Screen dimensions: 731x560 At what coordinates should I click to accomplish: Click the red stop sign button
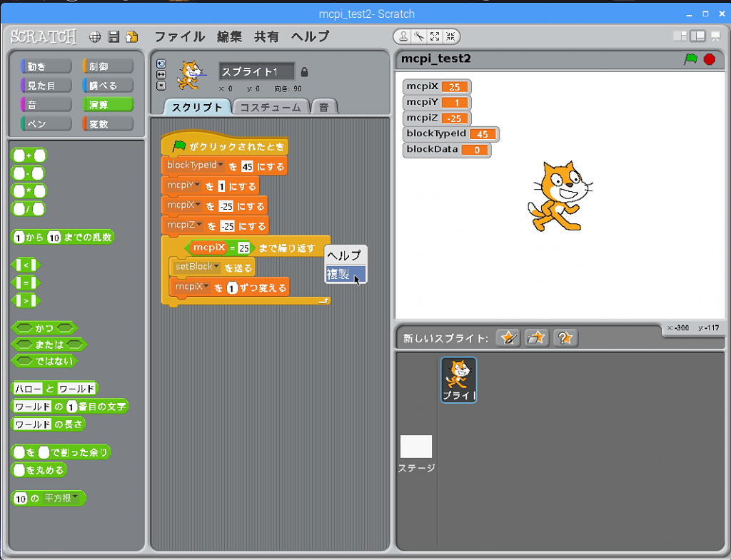pos(710,59)
